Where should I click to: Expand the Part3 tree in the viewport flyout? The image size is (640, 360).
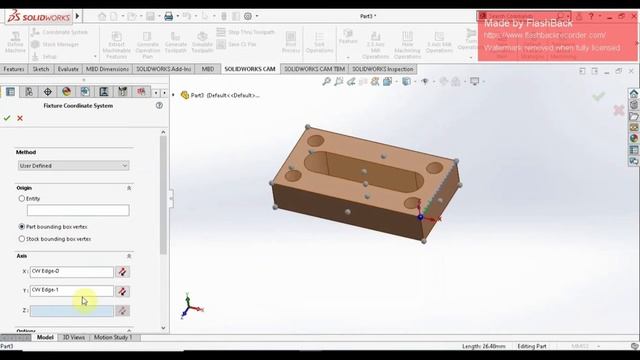173,95
